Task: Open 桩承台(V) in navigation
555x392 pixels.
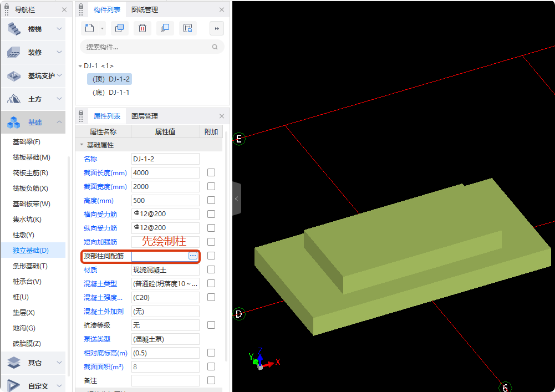Action: (x=27, y=282)
